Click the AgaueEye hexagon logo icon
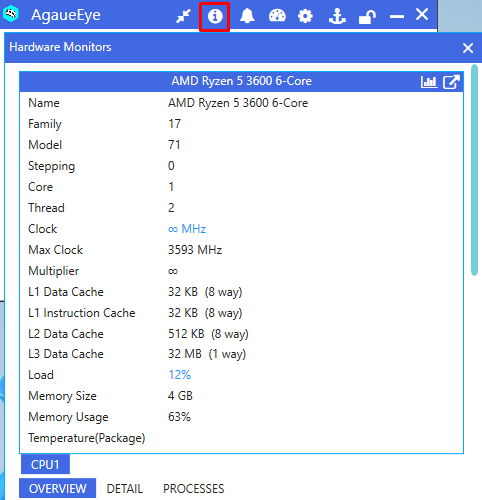The image size is (482, 500). click(11, 14)
